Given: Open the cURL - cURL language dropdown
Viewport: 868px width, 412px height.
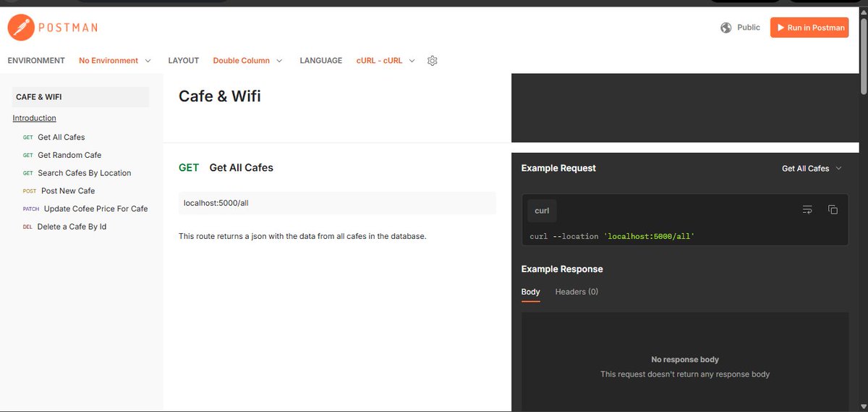Looking at the screenshot, I should (386, 61).
